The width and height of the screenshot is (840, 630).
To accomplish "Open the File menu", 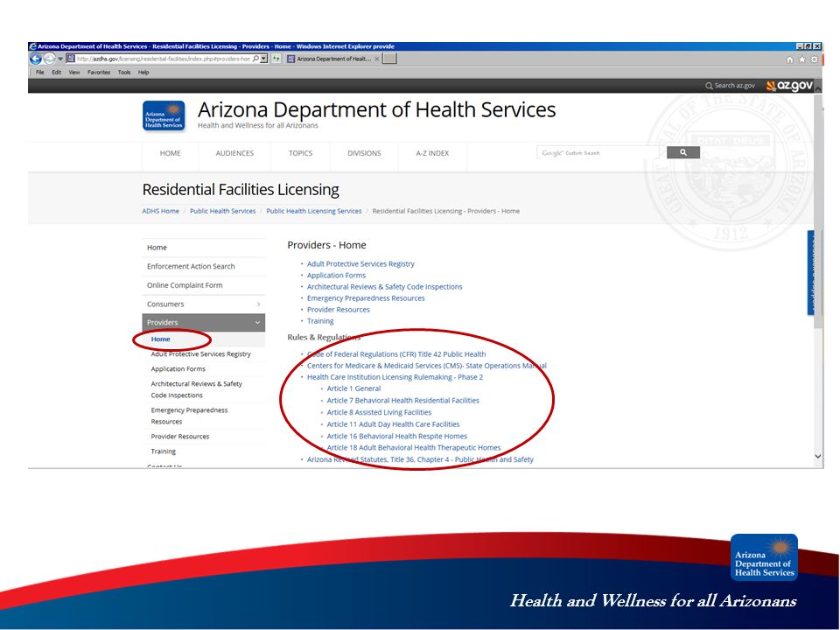I will pos(40,73).
